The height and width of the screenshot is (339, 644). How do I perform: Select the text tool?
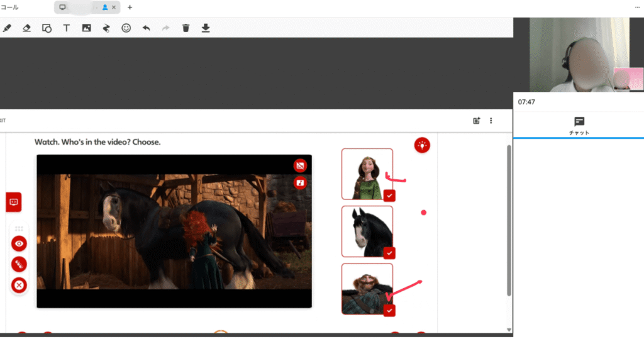coord(66,28)
